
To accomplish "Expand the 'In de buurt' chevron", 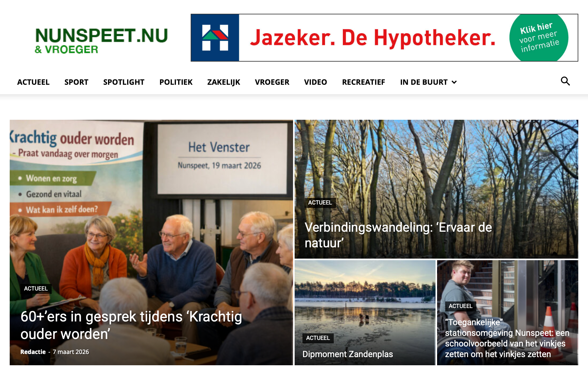I will coord(454,82).
